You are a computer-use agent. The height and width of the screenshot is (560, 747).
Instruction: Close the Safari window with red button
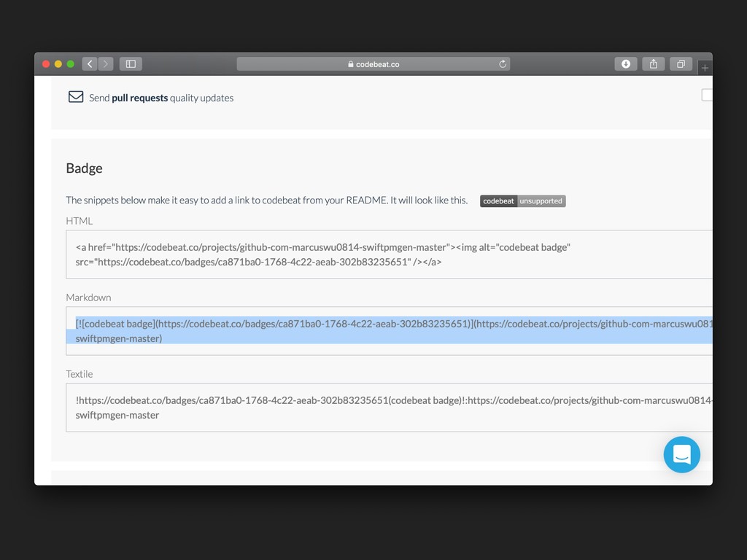(46, 64)
